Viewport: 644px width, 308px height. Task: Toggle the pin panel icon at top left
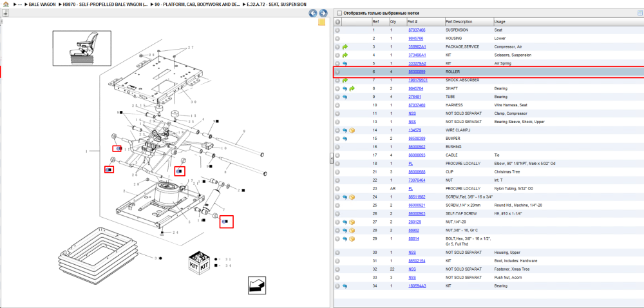5,13
